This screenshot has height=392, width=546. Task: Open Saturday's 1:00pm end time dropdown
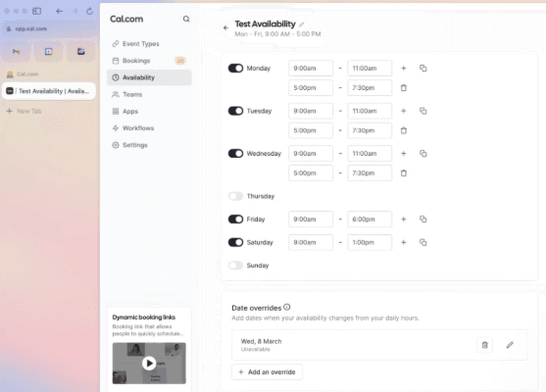coord(370,242)
